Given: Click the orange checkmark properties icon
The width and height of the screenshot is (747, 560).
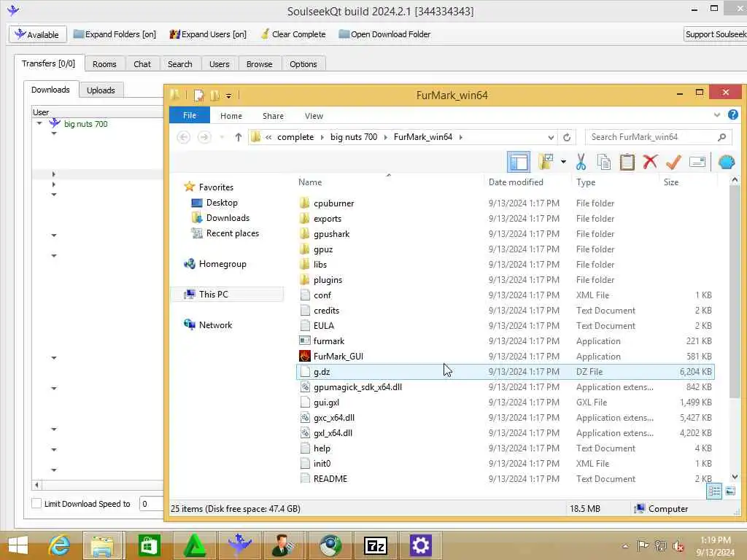Looking at the screenshot, I should coord(673,162).
